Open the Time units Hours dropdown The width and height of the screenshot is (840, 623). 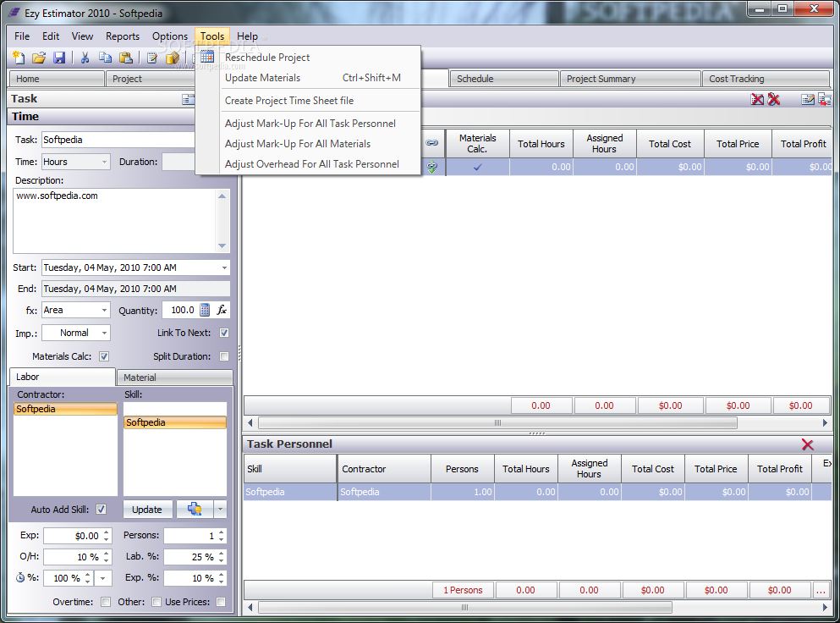click(104, 162)
